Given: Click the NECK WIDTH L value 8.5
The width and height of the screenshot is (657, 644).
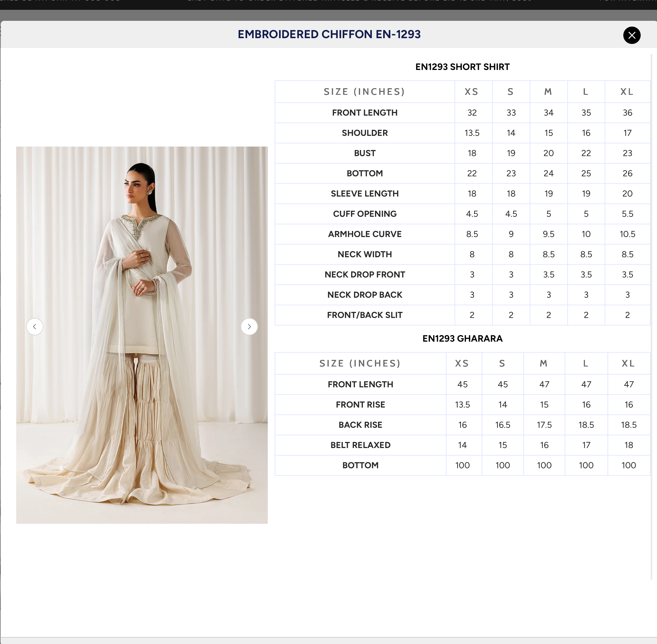Looking at the screenshot, I should [x=586, y=254].
